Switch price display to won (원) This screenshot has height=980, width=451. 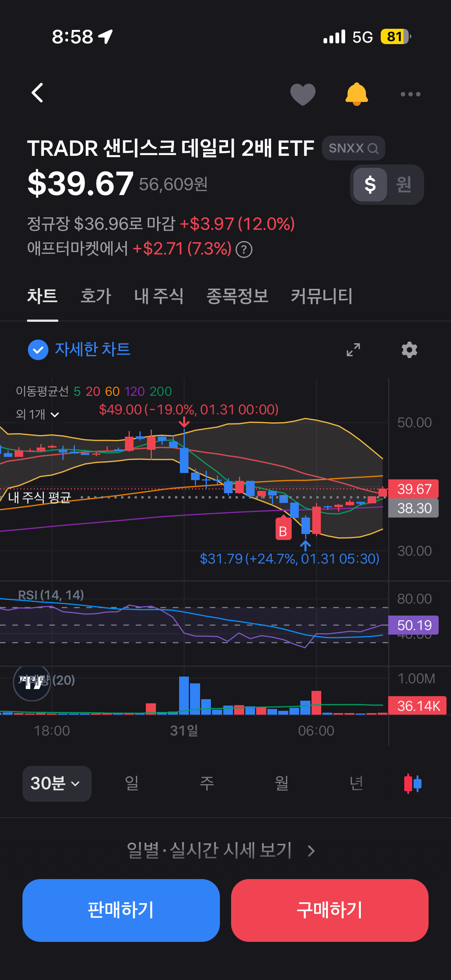[404, 185]
